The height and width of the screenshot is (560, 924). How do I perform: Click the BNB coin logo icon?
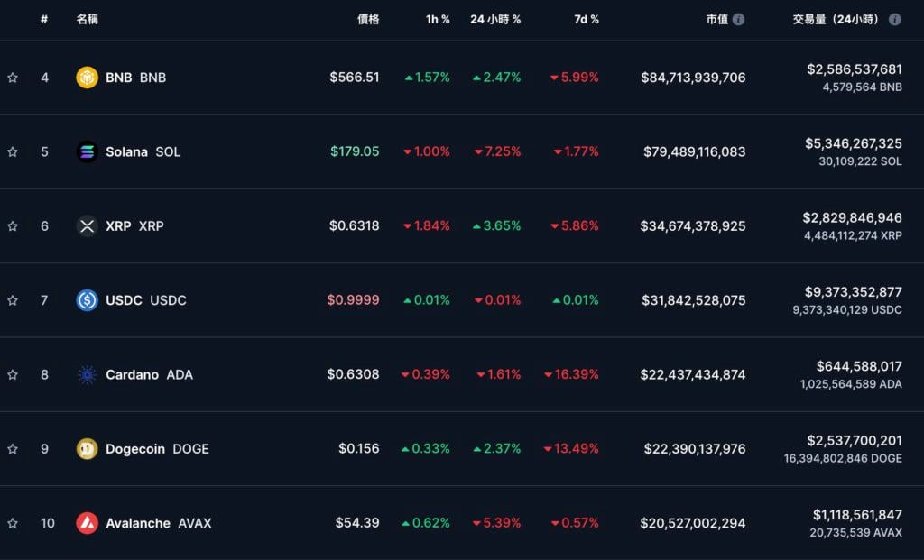tap(87, 78)
